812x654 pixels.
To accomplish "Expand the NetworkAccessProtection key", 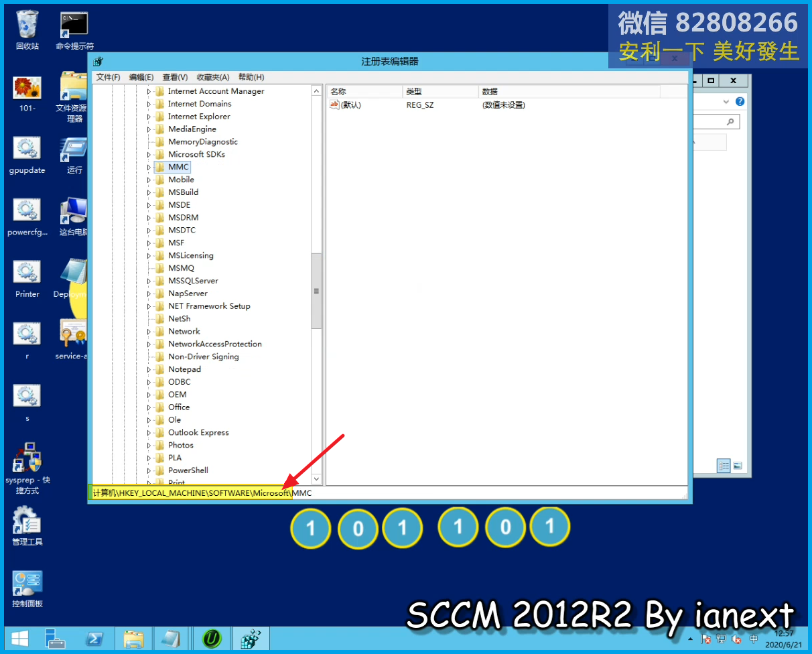I will click(149, 344).
